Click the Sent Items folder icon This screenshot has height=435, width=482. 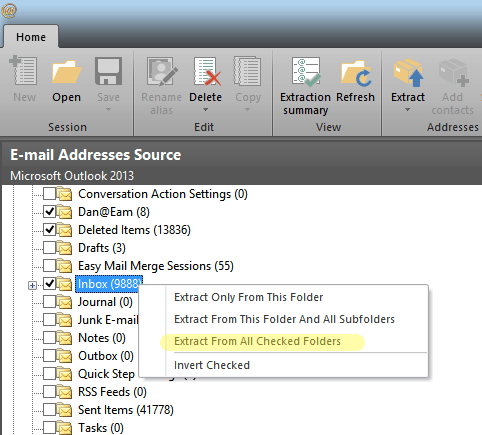(64, 410)
